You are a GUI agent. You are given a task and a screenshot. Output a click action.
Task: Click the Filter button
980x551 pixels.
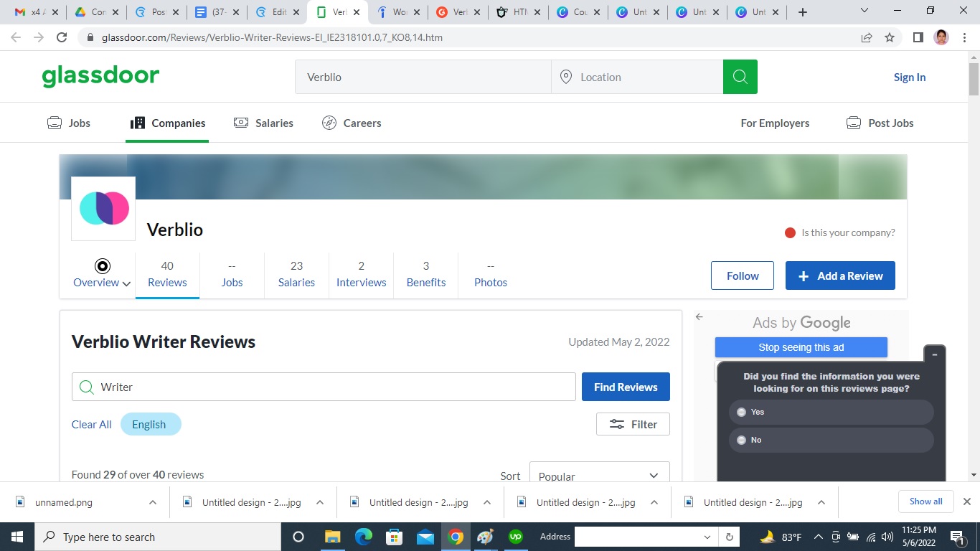pos(633,424)
